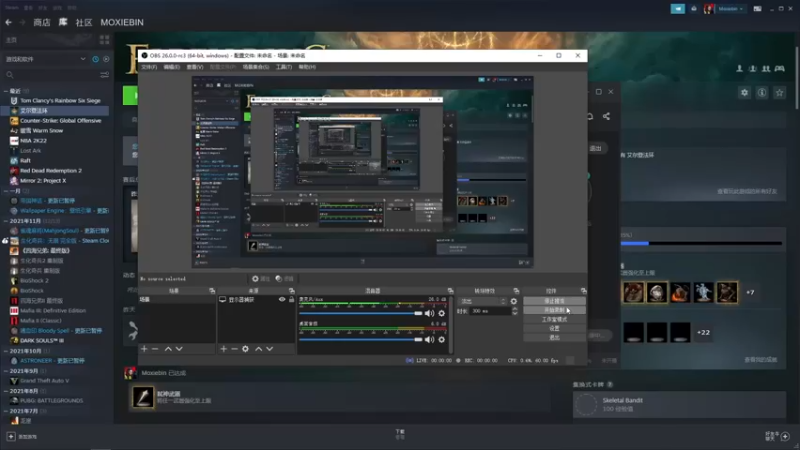The width and height of the screenshot is (800, 450).
Task: Open the OBS Tools menu
Action: tap(284, 67)
